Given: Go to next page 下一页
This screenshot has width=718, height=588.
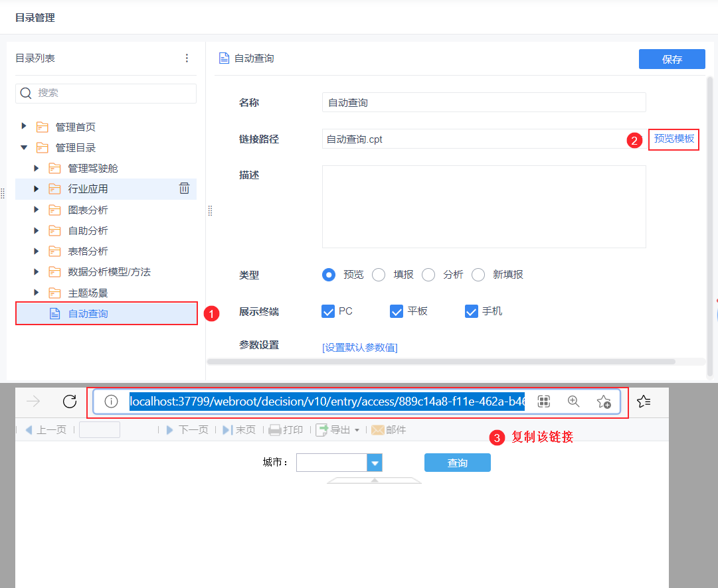Looking at the screenshot, I should (187, 429).
